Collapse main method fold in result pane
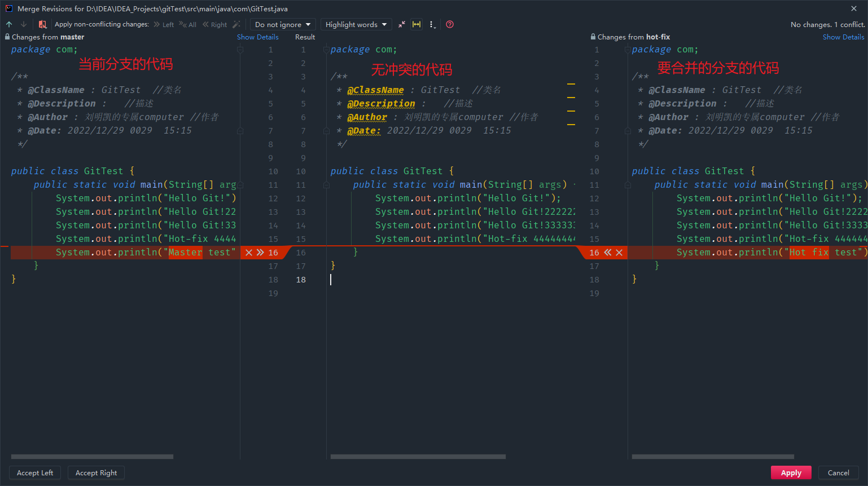This screenshot has height=486, width=868. coord(326,185)
